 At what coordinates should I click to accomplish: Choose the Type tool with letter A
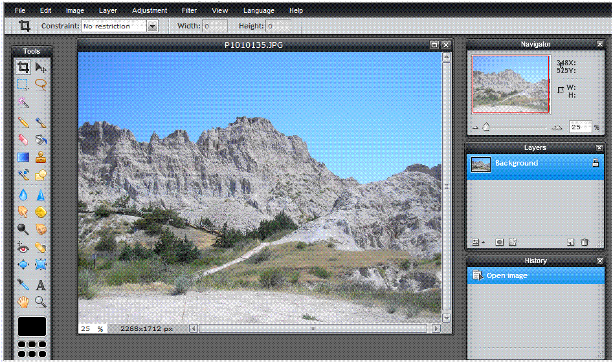[41, 284]
